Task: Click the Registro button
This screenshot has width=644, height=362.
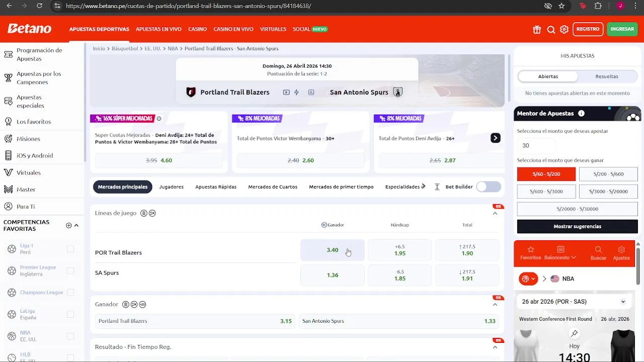Action: (x=588, y=29)
